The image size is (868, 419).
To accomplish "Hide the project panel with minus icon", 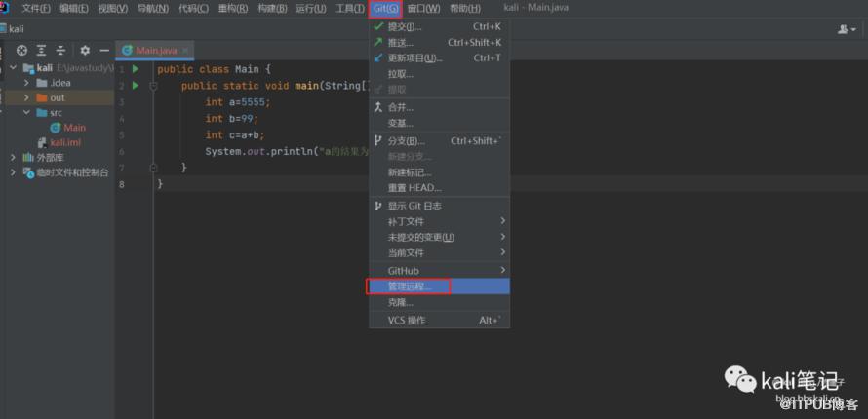I will pyautogui.click(x=104, y=51).
